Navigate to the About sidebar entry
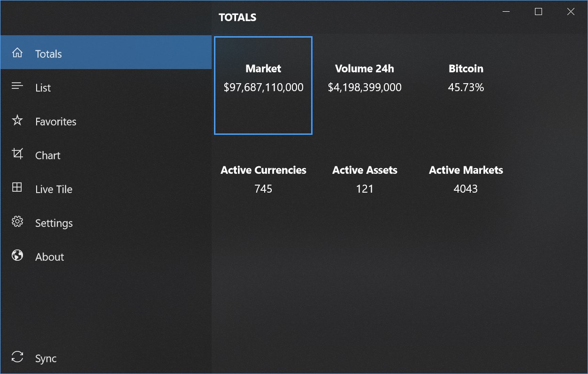Viewport: 588px width, 374px height. point(49,257)
